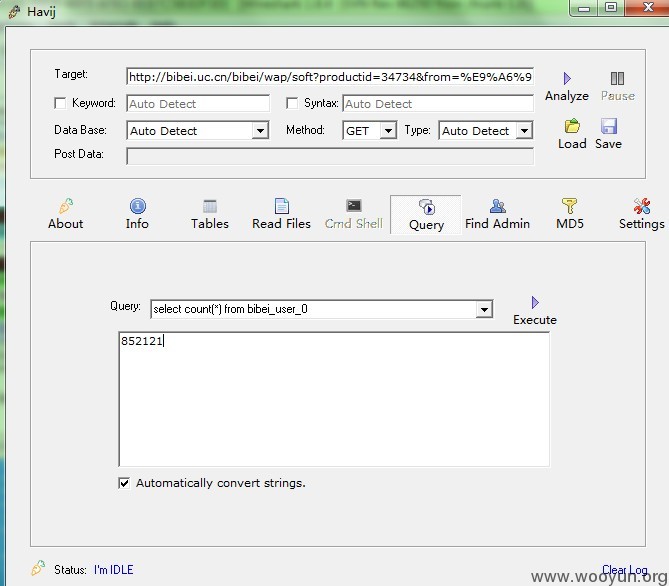The width and height of the screenshot is (669, 586).
Task: Click the Read Files tab label
Action: tap(281, 224)
